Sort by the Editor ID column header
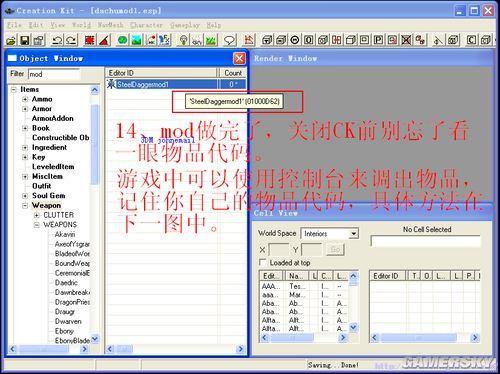The image size is (500, 374). pos(161,73)
